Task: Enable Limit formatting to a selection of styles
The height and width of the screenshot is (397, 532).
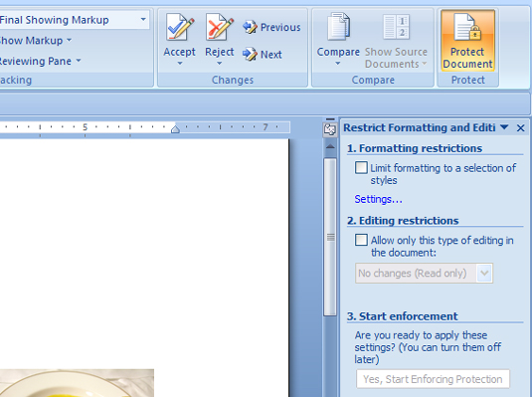Action: coord(361,167)
